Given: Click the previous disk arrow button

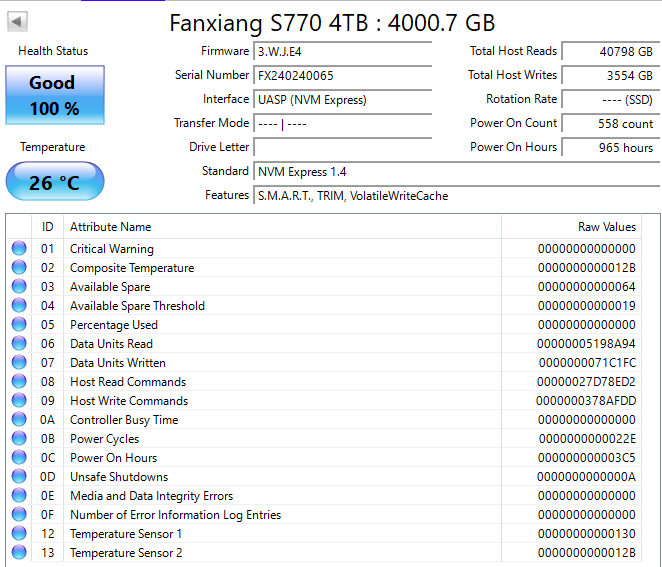Looking at the screenshot, I should coord(19,21).
